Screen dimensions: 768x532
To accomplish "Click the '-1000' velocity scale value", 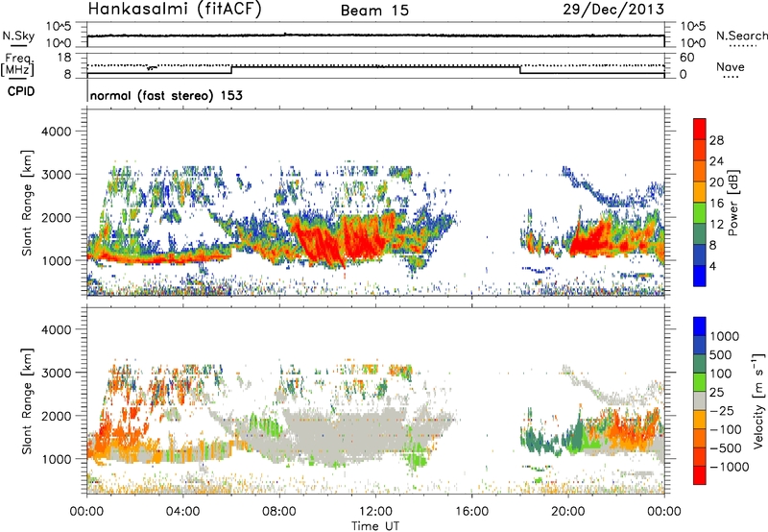I will click(729, 467).
